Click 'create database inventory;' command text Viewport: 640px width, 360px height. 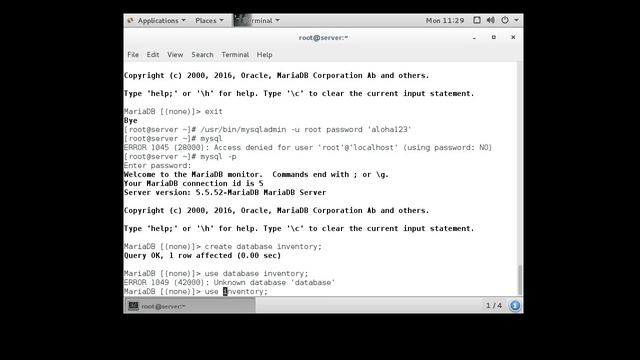(x=263, y=247)
